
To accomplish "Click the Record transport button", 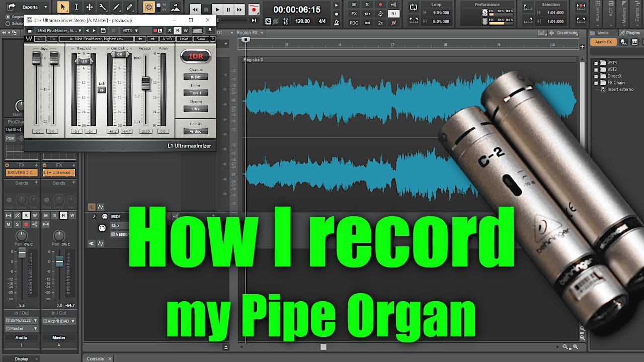I will [255, 9].
